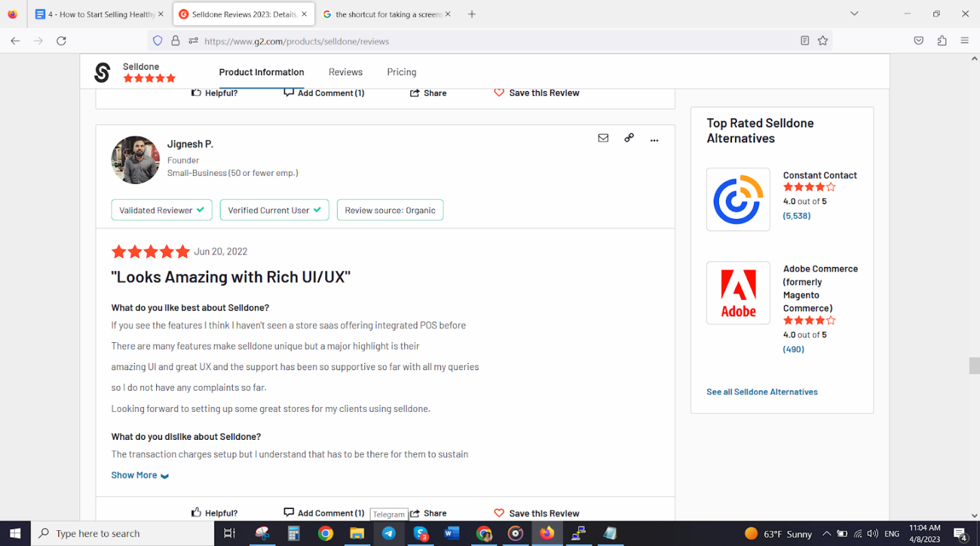Close the Selldone Reviews 2023 tab
Image resolution: width=980 pixels, height=546 pixels.
click(305, 14)
